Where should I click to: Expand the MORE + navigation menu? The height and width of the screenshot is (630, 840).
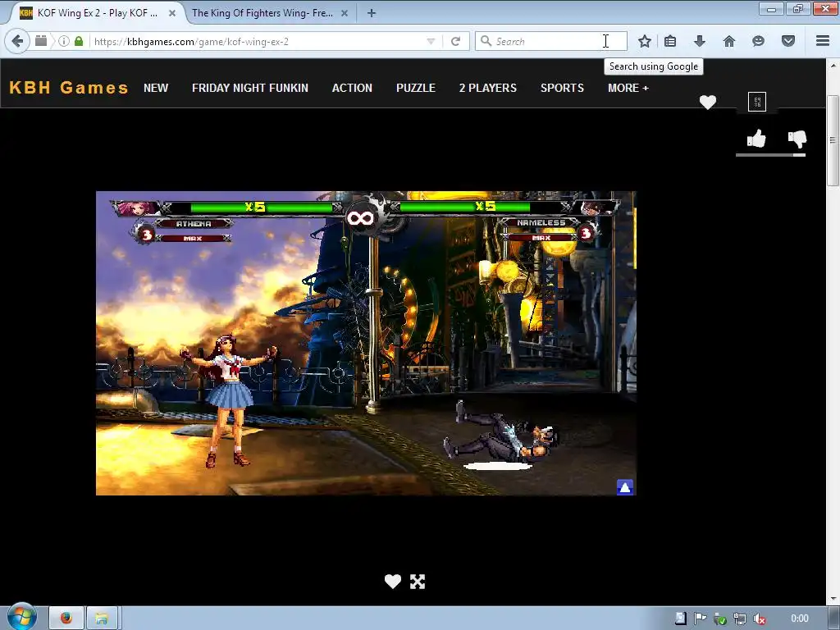[628, 88]
